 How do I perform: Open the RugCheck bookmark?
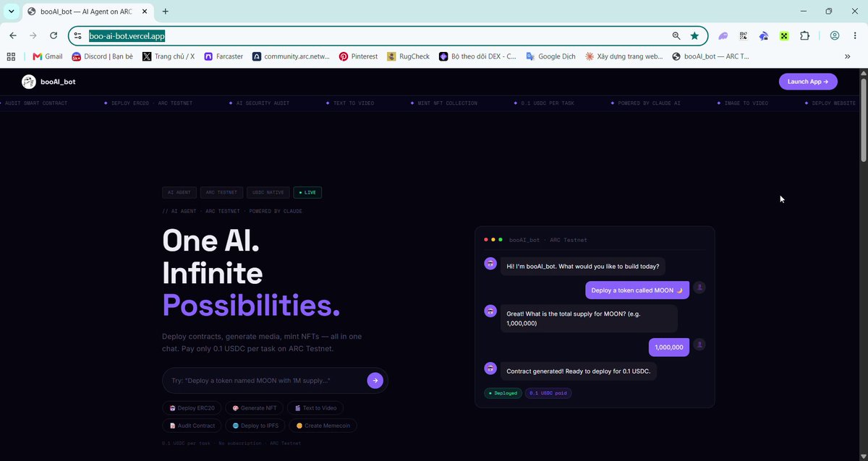(x=409, y=56)
